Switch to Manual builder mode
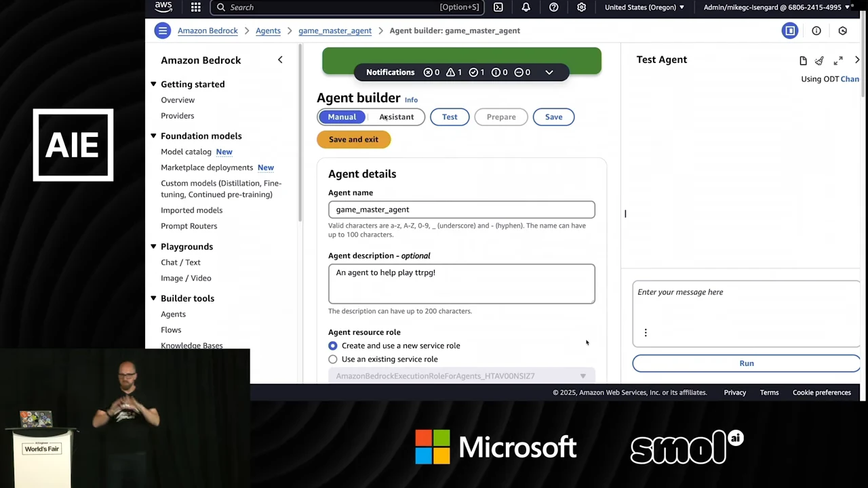868x488 pixels. (x=342, y=117)
